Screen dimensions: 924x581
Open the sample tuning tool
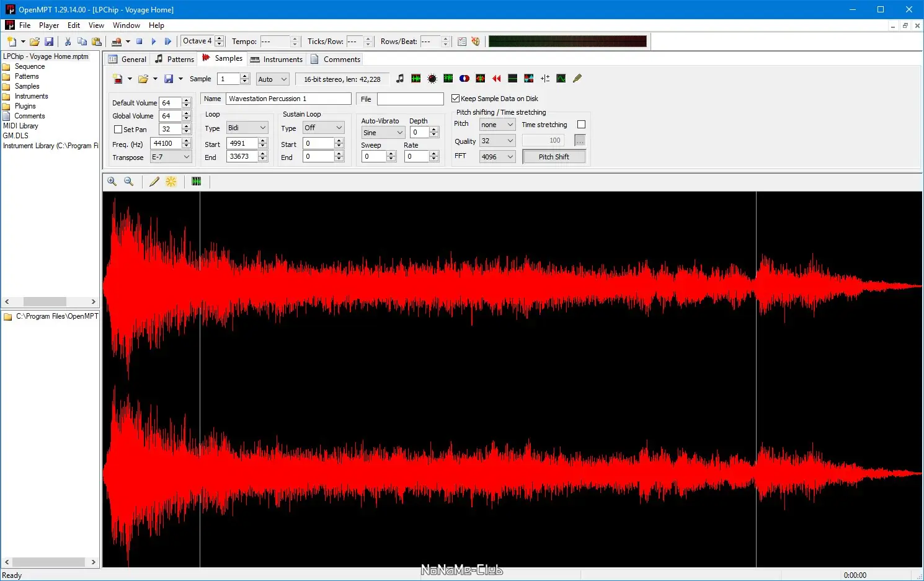[x=577, y=79]
